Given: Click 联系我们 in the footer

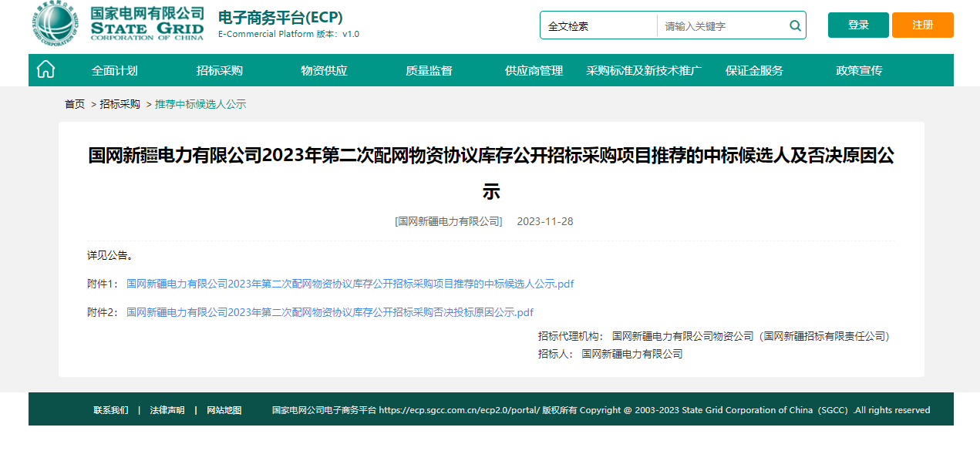Looking at the screenshot, I should [x=111, y=410].
